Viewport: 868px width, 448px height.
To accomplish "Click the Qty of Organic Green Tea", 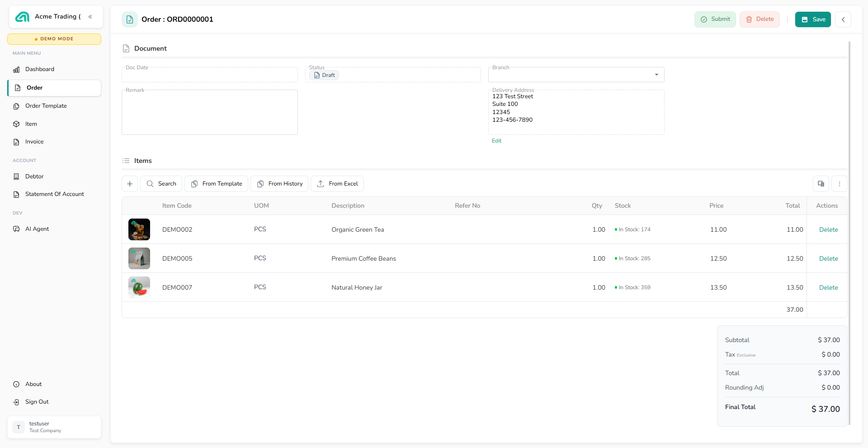I will (x=599, y=229).
